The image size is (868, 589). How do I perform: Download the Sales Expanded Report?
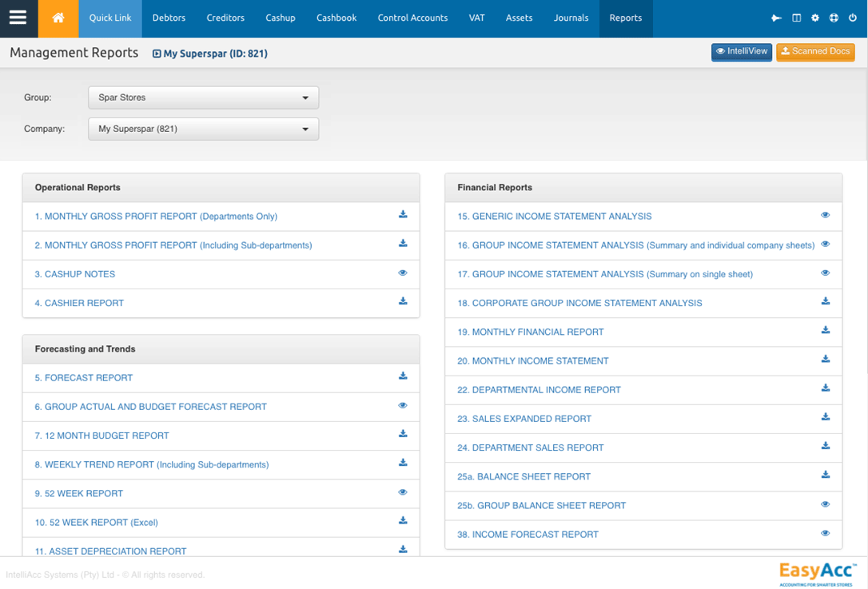click(826, 417)
